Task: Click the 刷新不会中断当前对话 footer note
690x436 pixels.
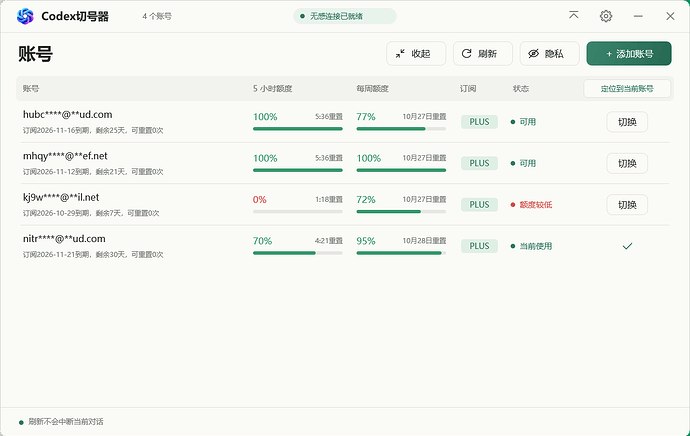Action: pos(66,421)
